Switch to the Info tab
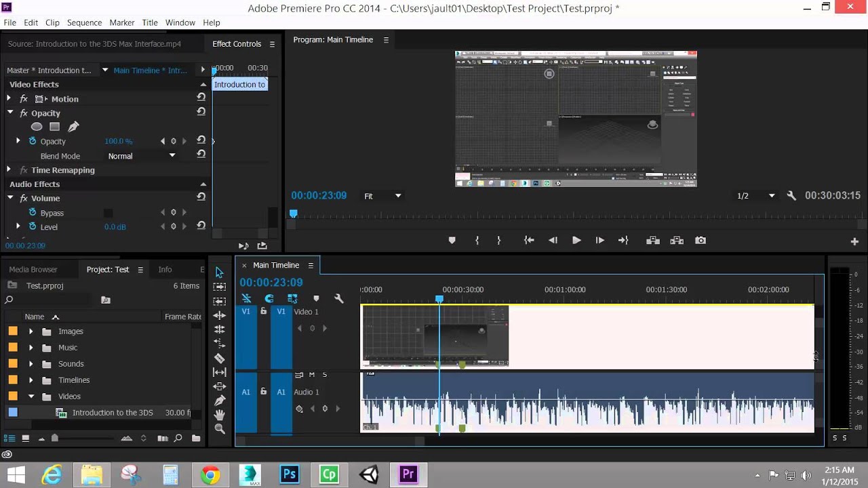 point(165,269)
